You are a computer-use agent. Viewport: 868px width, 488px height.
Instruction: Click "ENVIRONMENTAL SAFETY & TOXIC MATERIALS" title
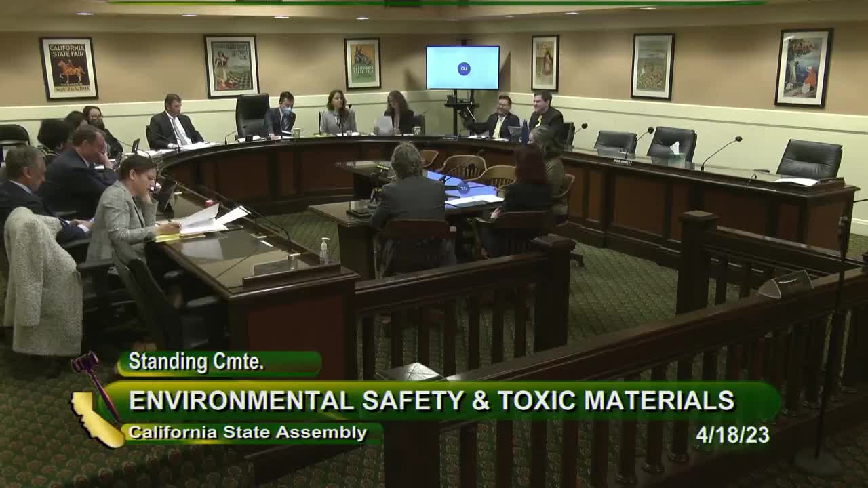point(431,401)
